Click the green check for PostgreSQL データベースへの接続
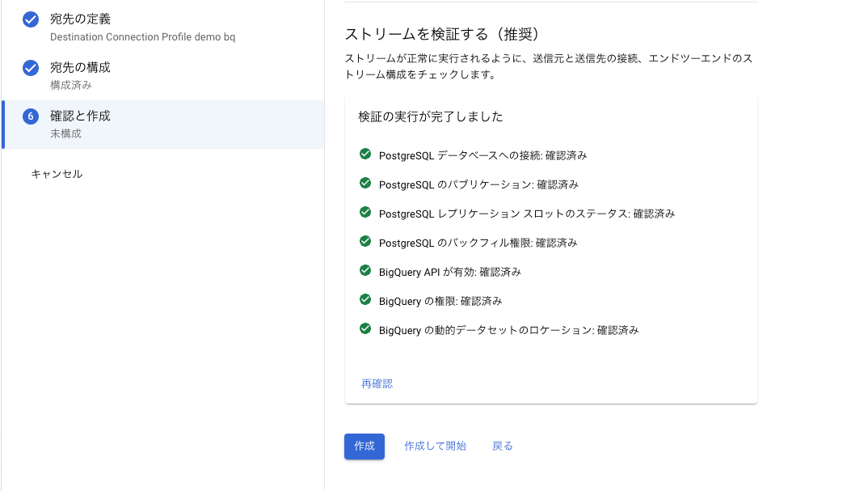The height and width of the screenshot is (491, 868). [x=365, y=154]
